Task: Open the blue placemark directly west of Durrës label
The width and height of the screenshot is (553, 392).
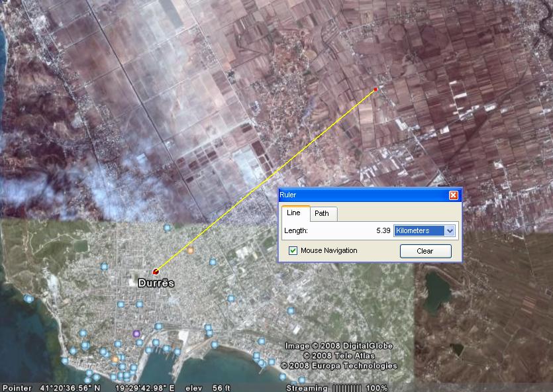Action: click(104, 266)
